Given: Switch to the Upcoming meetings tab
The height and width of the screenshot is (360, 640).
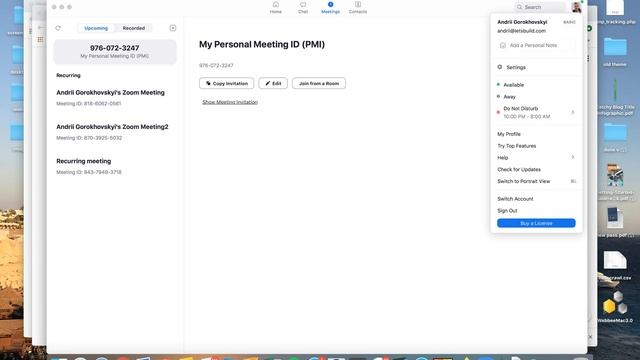Looking at the screenshot, I should click(x=96, y=28).
